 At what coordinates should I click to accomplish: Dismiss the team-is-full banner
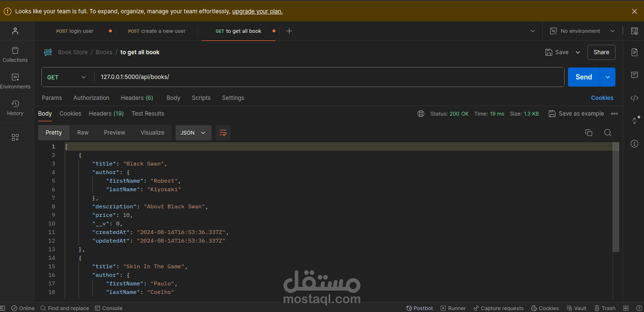(634, 11)
